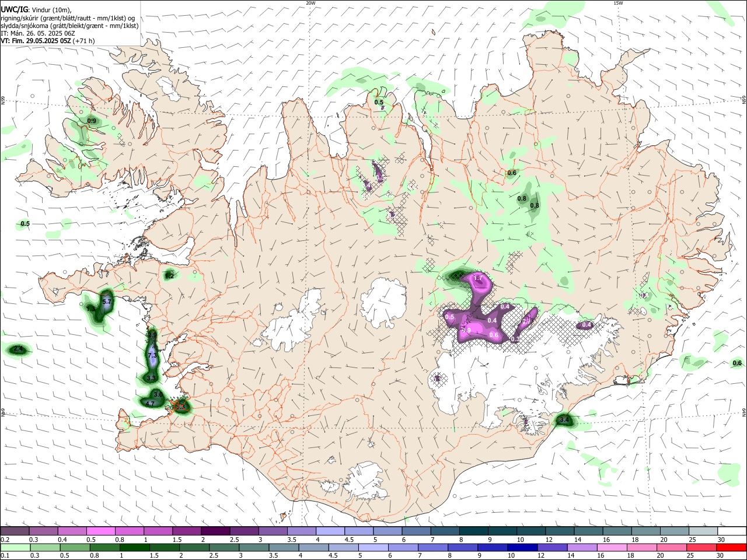The image size is (747, 560).
Task: Click the 'rigning/skúrir' legend description line
Action: (68, 18)
